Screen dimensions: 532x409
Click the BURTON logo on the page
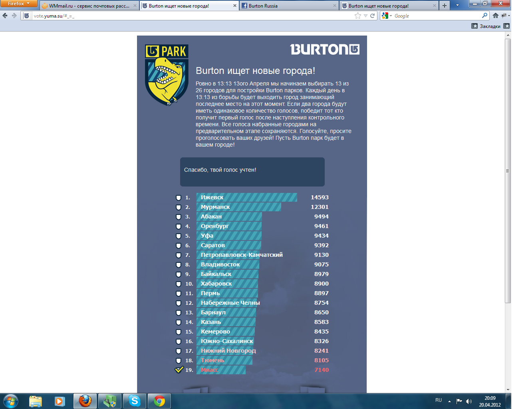325,49
